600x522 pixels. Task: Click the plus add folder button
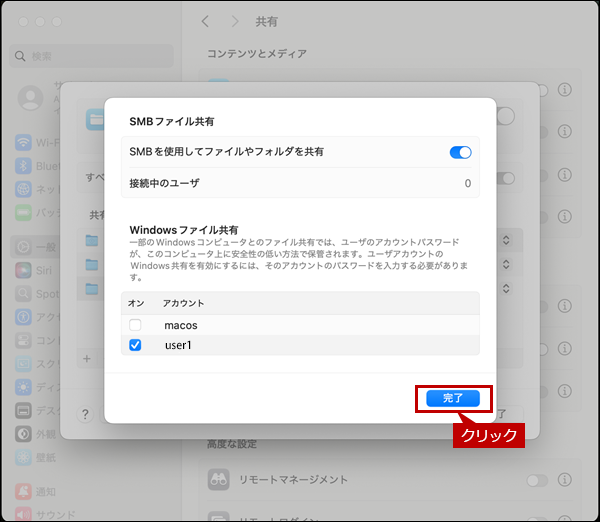[x=87, y=359]
